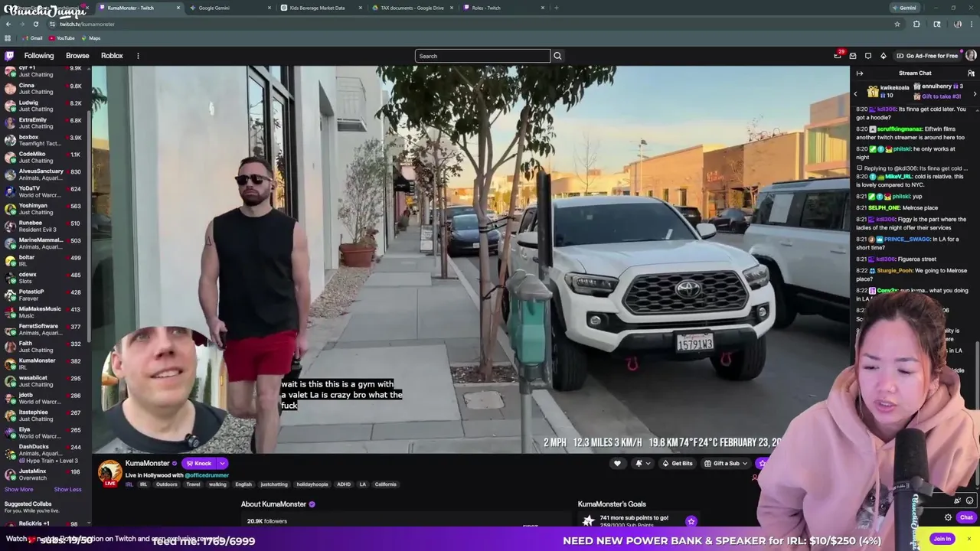Switch to the Roles - Twitch tab
The width and height of the screenshot is (980, 551).
(503, 8)
